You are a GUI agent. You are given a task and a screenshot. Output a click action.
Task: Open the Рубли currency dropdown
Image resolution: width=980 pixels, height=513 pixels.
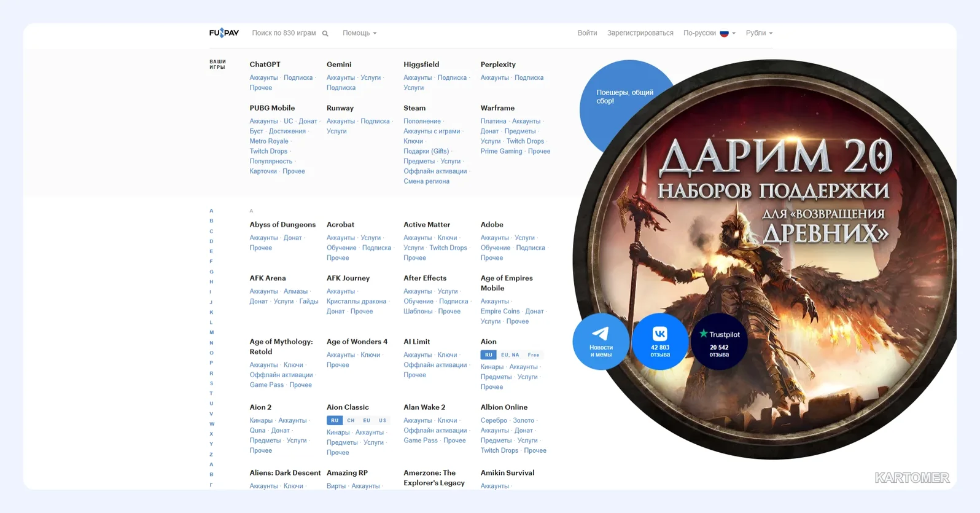760,33
